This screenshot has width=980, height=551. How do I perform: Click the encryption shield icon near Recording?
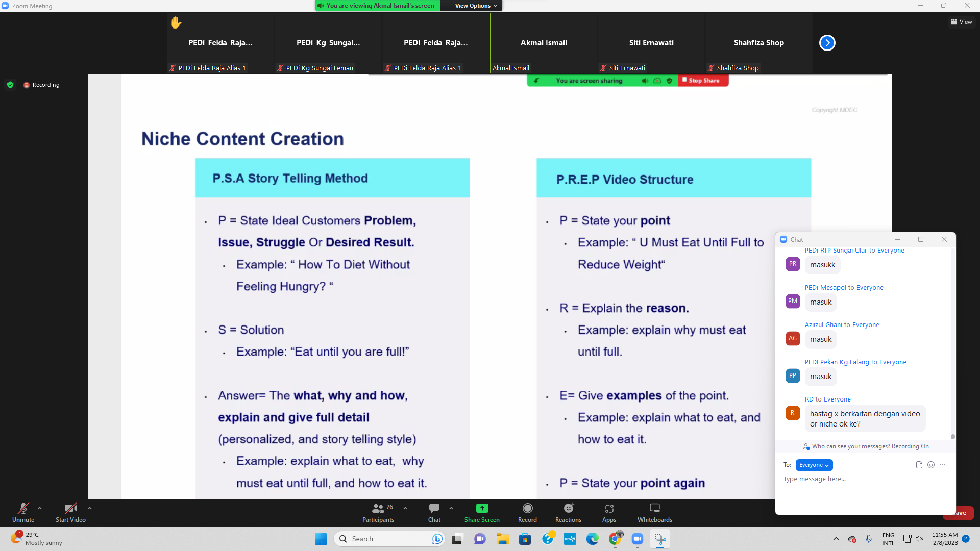[x=10, y=85]
